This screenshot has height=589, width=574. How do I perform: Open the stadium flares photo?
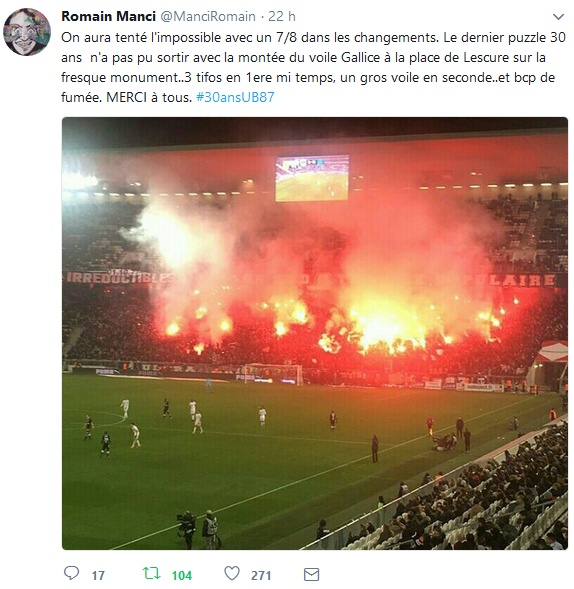tap(315, 334)
